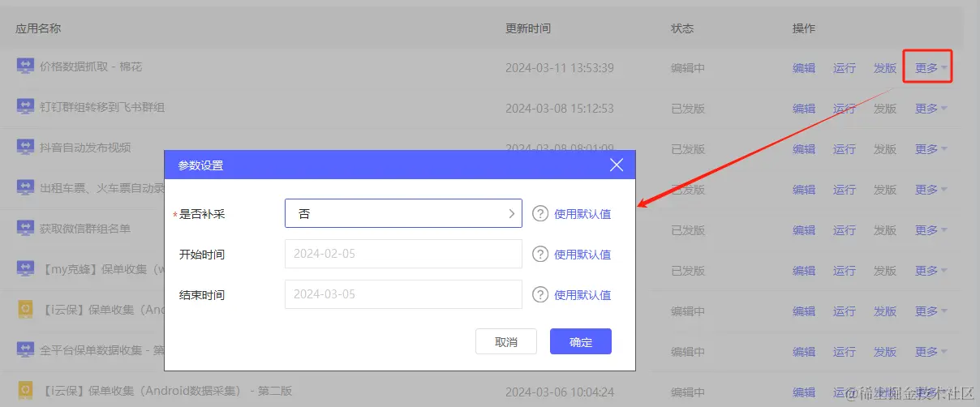The width and height of the screenshot is (980, 407).
Task: Click the app icon beside 价格数据抓取 - 棉花
Action: coord(25,66)
